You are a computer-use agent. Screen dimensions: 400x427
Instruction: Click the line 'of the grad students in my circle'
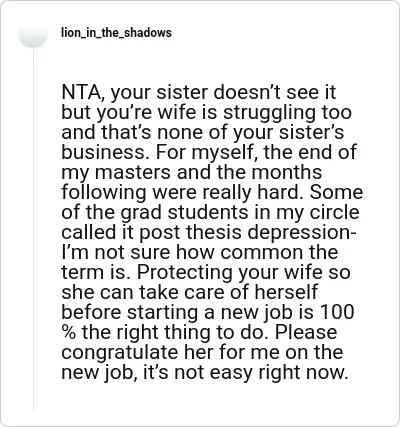[210, 212]
